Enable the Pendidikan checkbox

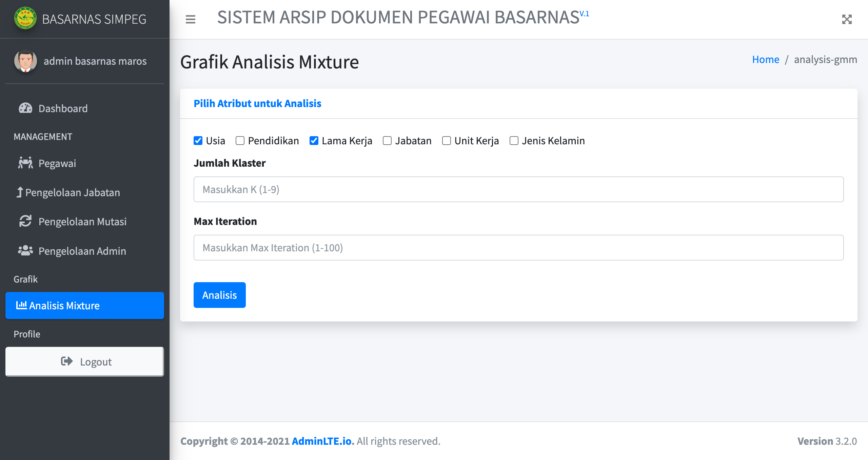(240, 141)
